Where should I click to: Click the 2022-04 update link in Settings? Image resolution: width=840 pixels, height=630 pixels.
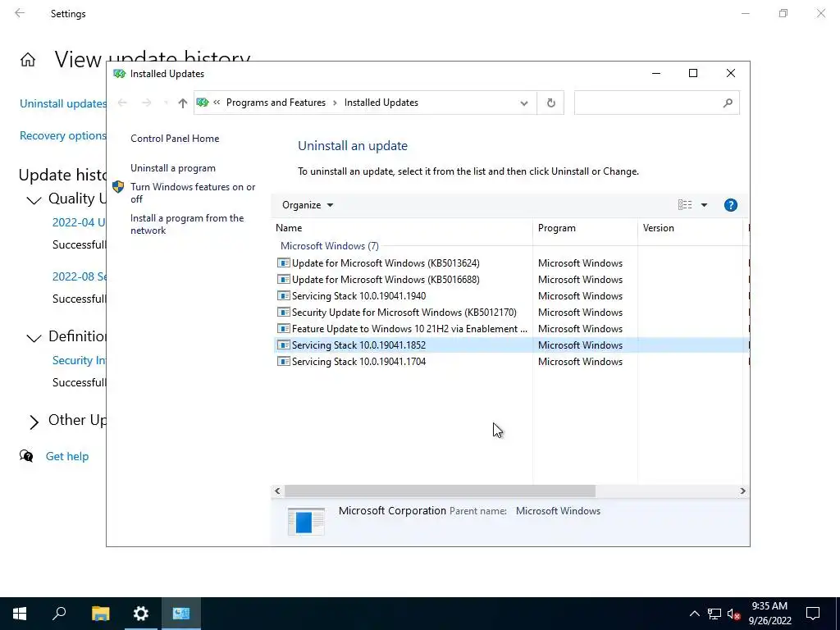click(x=79, y=222)
